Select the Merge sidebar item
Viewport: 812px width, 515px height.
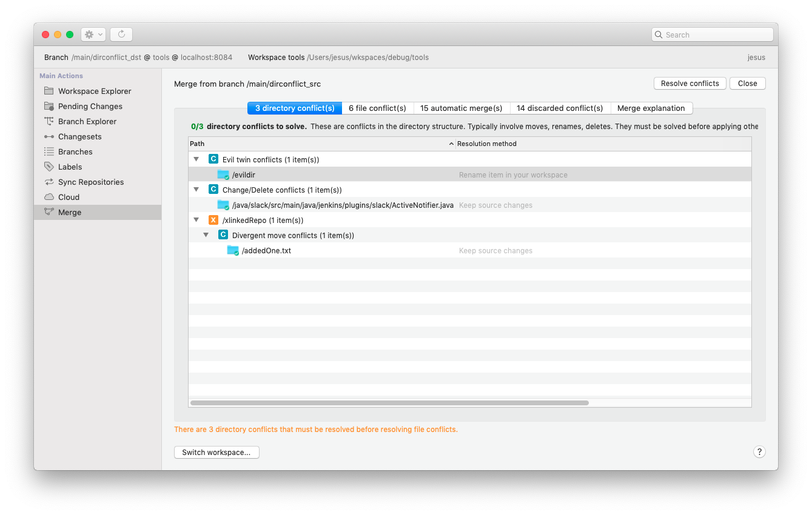coord(69,212)
